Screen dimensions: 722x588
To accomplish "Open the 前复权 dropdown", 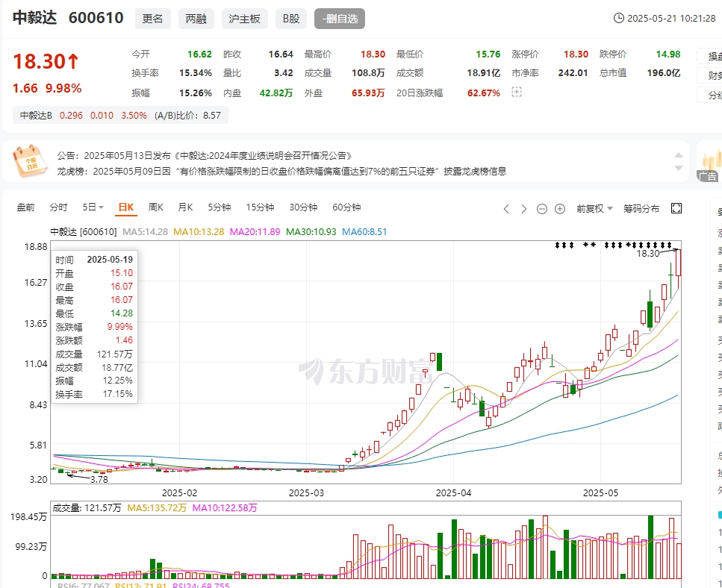I will tap(594, 209).
